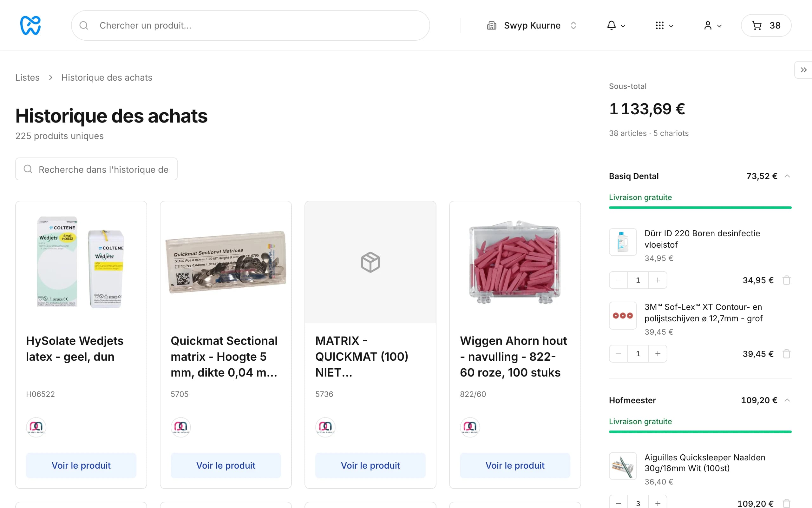Decrease quantity of Aiguilles Quicksleeper
812x508 pixels.
click(x=619, y=503)
